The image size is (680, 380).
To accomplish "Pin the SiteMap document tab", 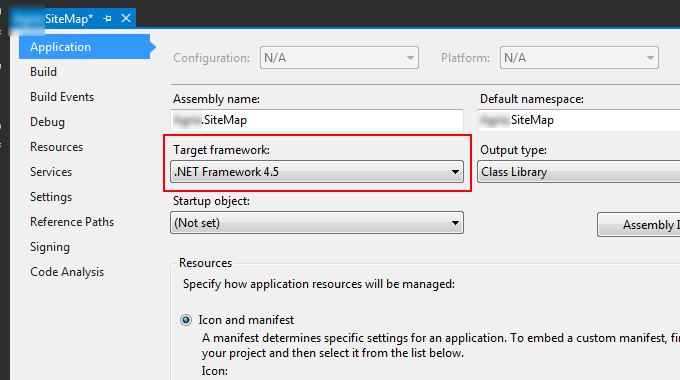I will coord(108,19).
